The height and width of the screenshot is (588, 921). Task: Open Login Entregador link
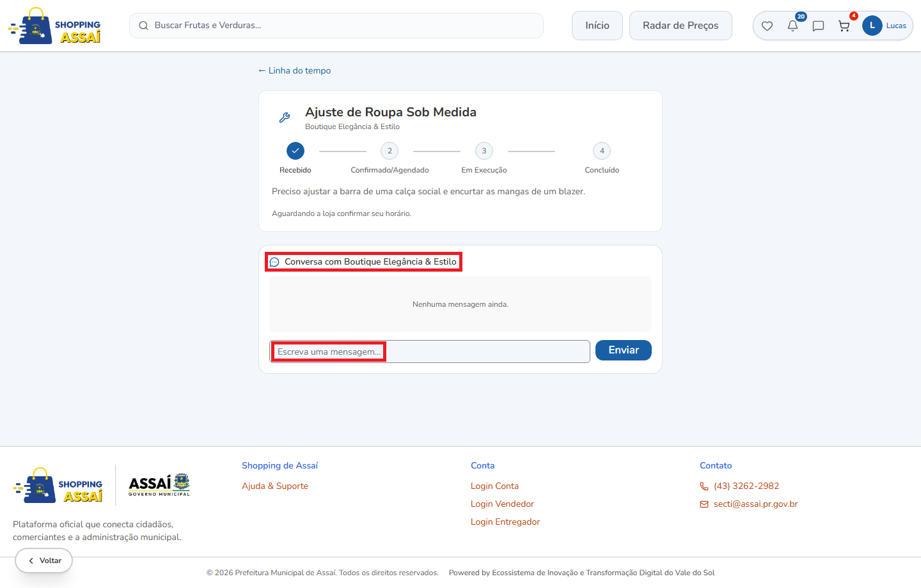pyautogui.click(x=505, y=522)
